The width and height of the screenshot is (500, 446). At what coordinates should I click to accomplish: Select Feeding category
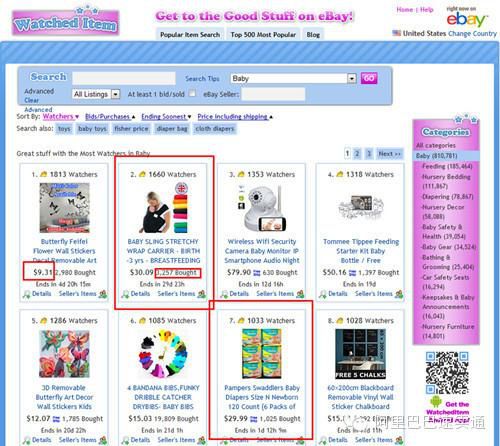click(447, 166)
